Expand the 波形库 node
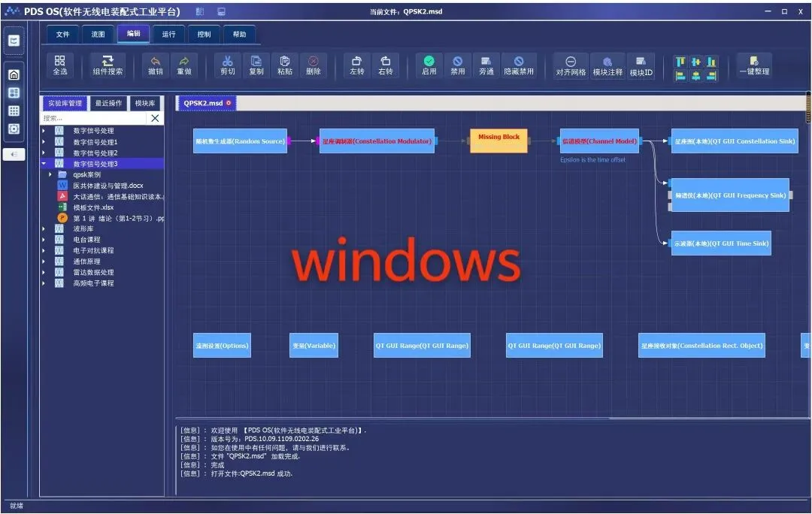 click(44, 228)
